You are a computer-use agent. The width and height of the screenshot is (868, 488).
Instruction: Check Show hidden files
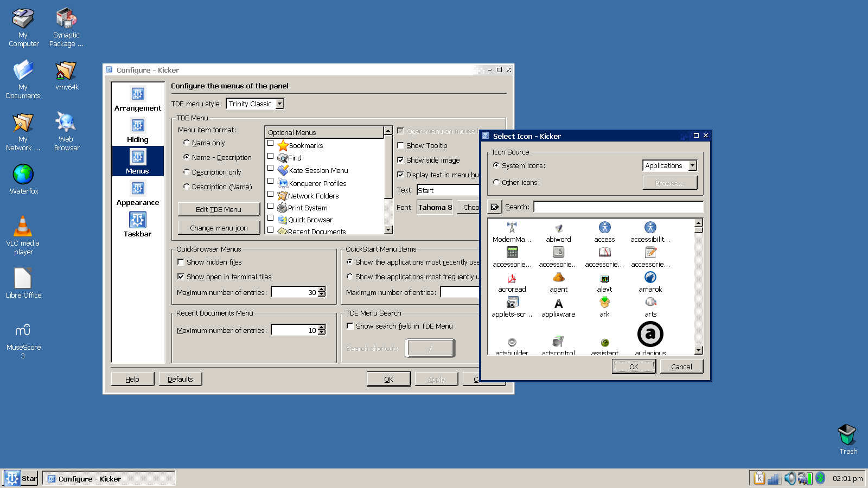click(181, 262)
